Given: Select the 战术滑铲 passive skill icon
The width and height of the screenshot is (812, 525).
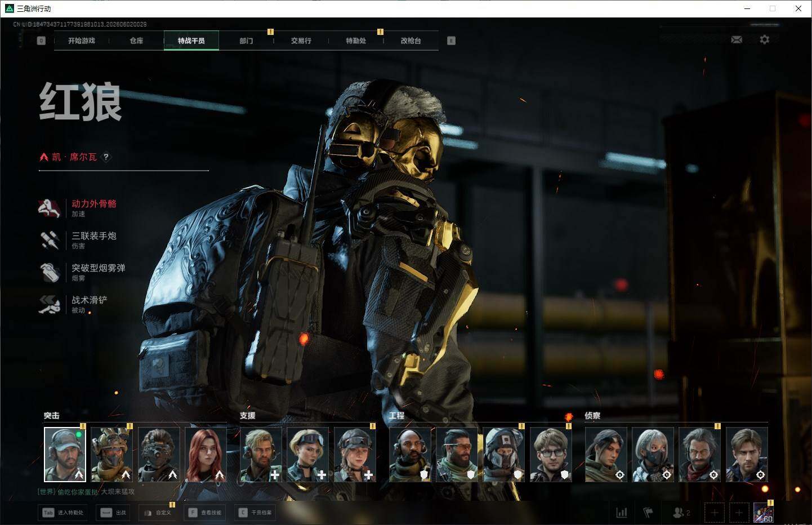Looking at the screenshot, I should (x=50, y=305).
